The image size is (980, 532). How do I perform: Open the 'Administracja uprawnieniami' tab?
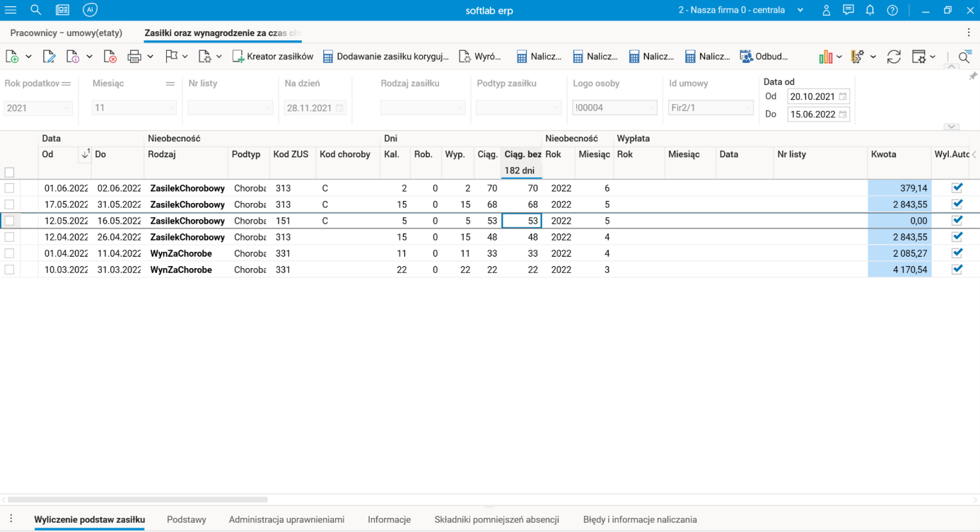pos(286,519)
